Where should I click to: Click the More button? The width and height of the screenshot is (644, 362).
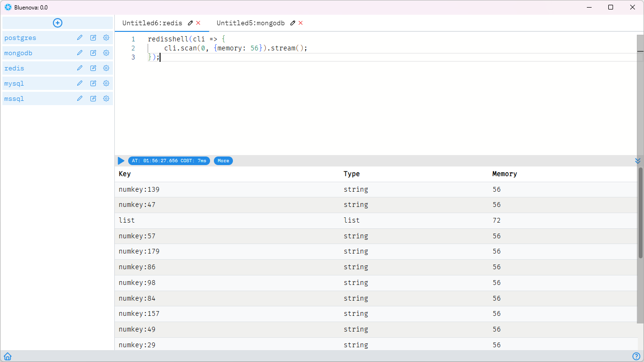click(223, 161)
